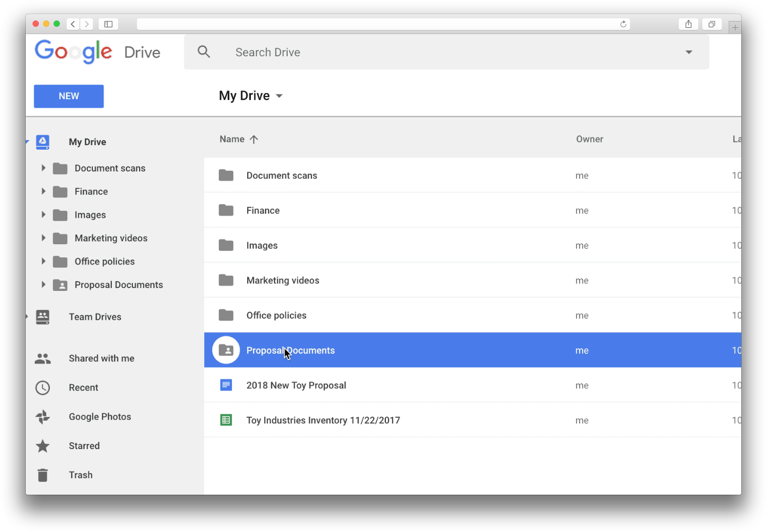Open a new browser tab with plus
Screen dimensions: 767x532
tap(735, 27)
